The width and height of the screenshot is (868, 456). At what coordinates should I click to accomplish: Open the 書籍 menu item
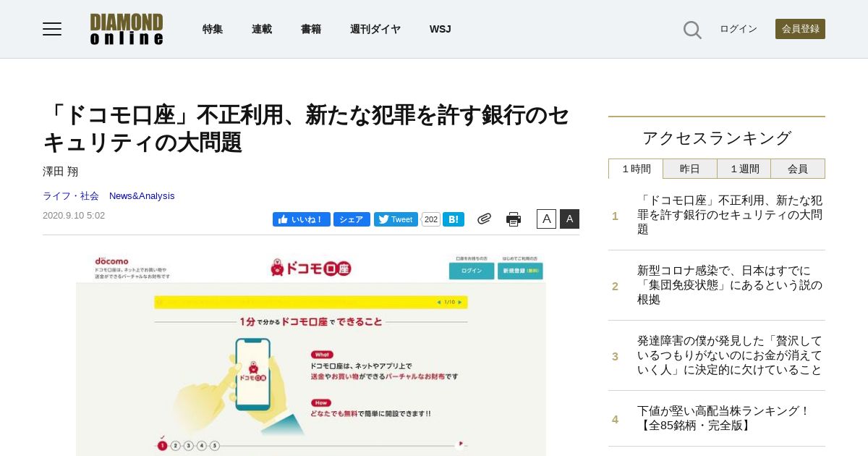tap(311, 29)
